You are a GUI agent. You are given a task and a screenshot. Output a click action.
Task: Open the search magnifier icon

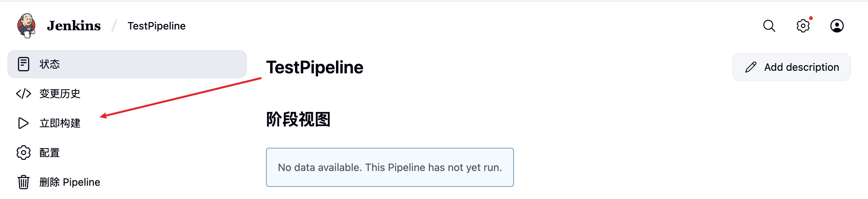coord(769,26)
